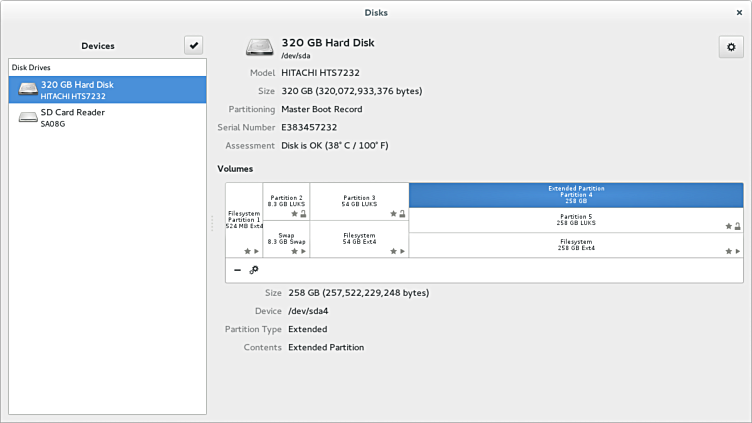Click the lock icon on Partition 2
This screenshot has height=423, width=752.
pyautogui.click(x=303, y=214)
